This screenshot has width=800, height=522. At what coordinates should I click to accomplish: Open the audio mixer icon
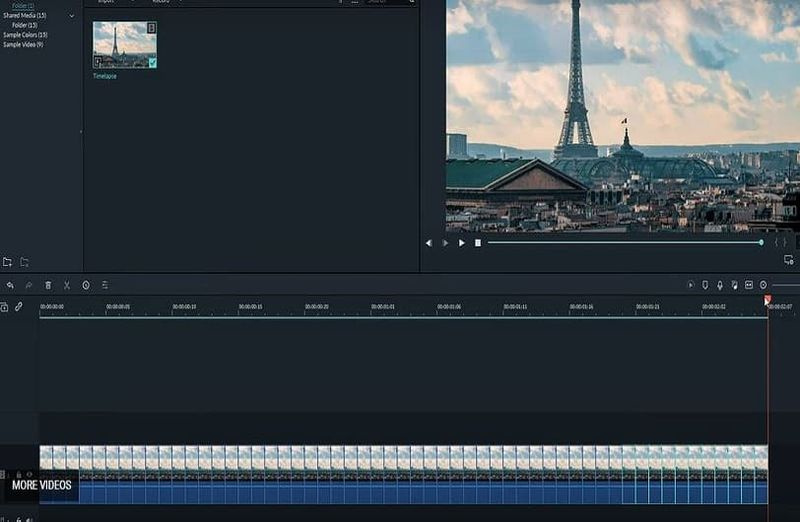pyautogui.click(x=734, y=285)
